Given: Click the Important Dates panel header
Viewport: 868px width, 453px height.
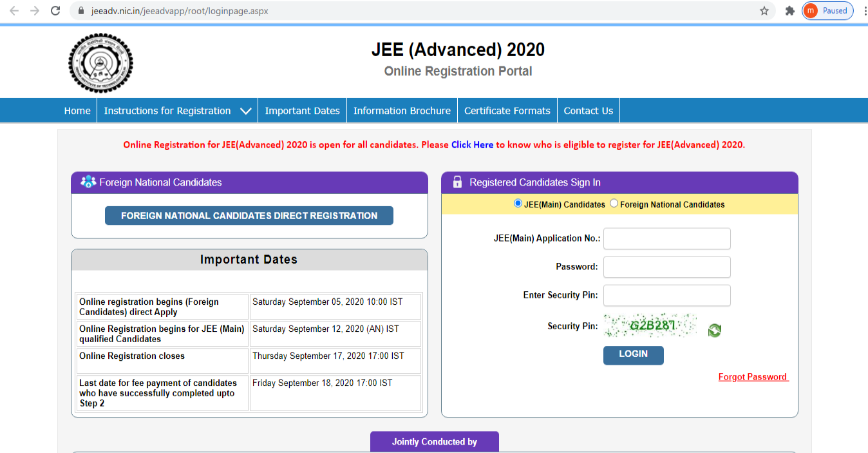Looking at the screenshot, I should (x=249, y=260).
